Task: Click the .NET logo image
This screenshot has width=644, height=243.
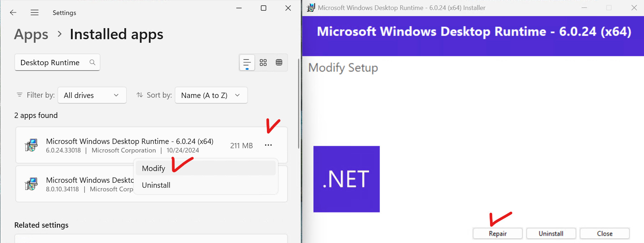Action: point(346,179)
